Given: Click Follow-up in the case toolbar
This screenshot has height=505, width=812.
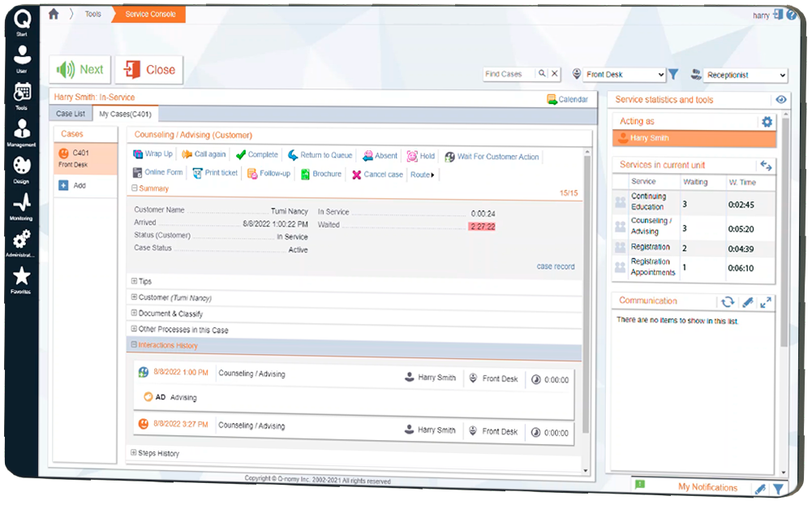Looking at the screenshot, I should [269, 173].
